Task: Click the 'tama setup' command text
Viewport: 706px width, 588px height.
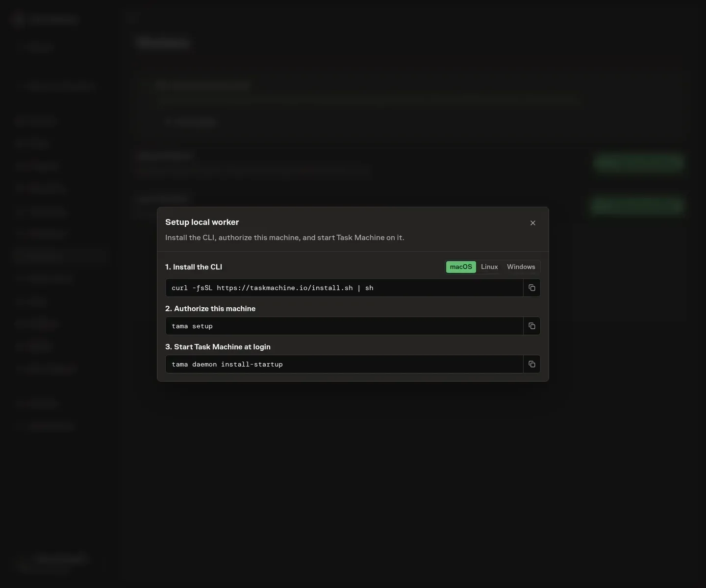Action: click(x=192, y=326)
